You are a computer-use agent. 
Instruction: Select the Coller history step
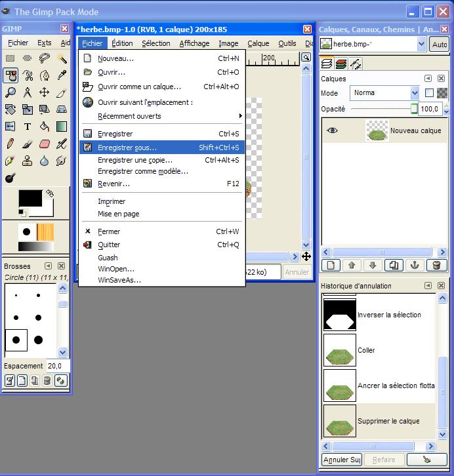379,350
